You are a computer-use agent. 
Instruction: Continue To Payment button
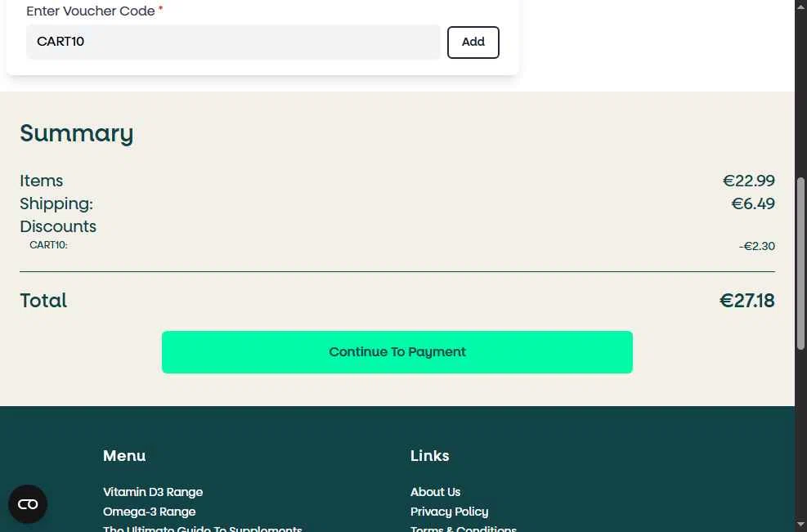click(397, 352)
